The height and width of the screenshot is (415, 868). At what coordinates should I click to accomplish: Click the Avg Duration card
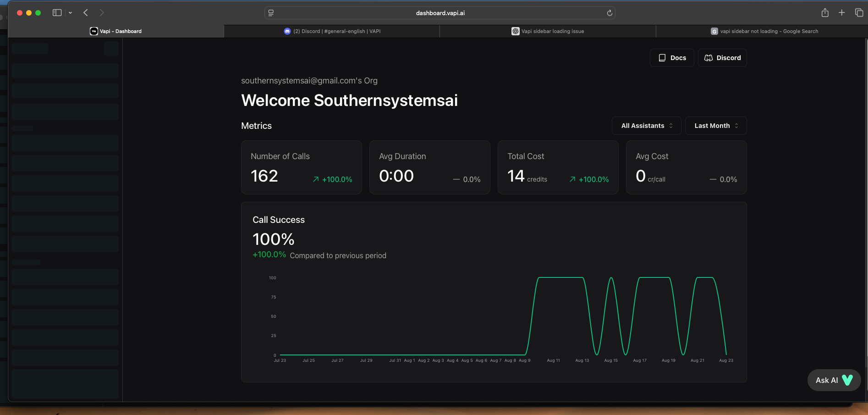pos(430,167)
